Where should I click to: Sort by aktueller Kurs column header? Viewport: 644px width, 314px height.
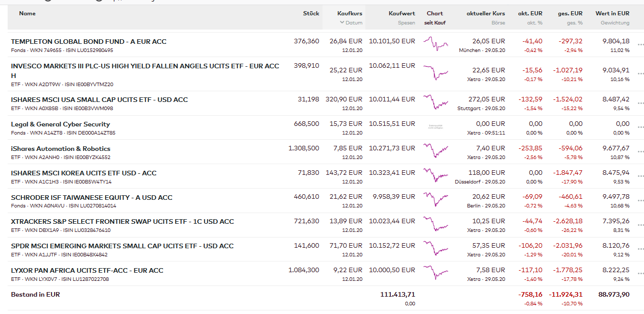[485, 14]
